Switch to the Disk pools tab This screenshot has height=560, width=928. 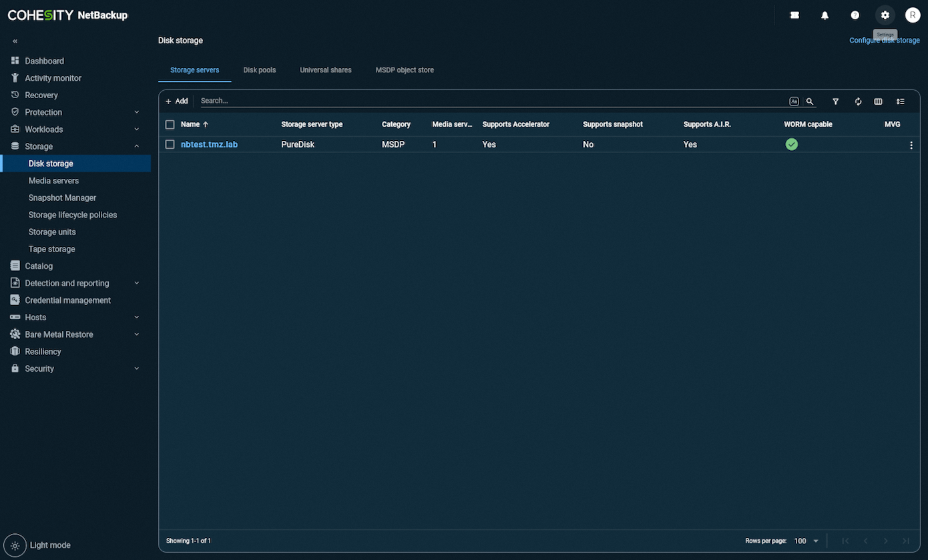pyautogui.click(x=260, y=69)
